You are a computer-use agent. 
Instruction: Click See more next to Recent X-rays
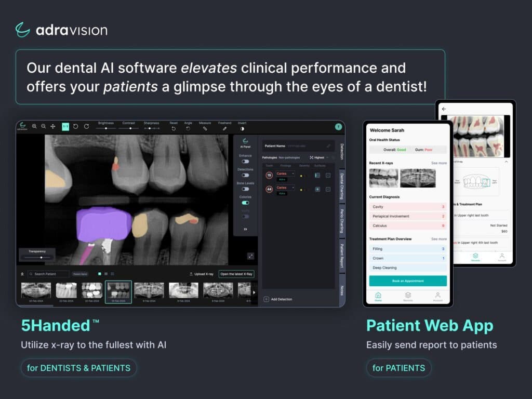[x=439, y=163]
